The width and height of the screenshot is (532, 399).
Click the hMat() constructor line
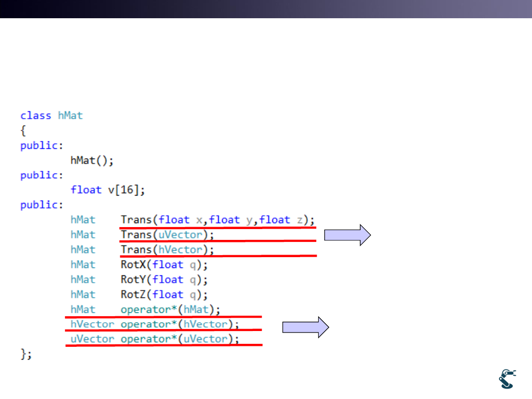[x=92, y=161]
